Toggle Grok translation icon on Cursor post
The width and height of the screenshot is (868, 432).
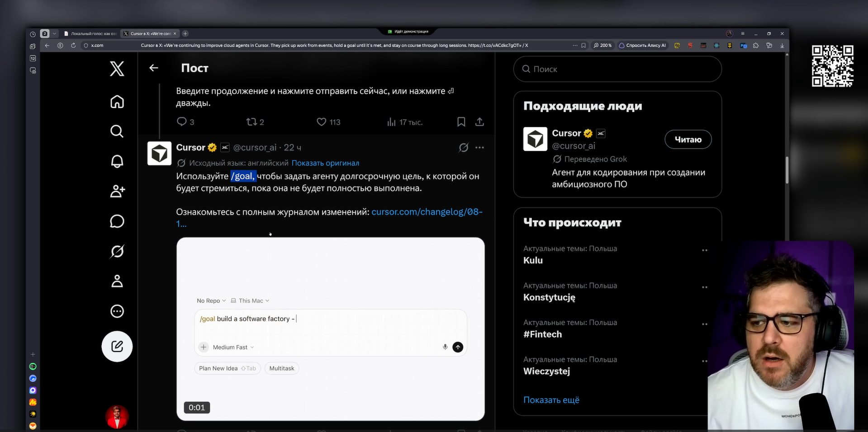464,148
